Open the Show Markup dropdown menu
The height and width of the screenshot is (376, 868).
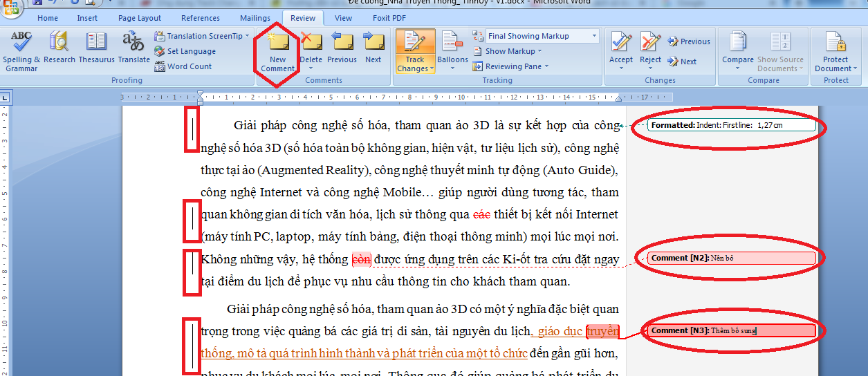tap(508, 51)
